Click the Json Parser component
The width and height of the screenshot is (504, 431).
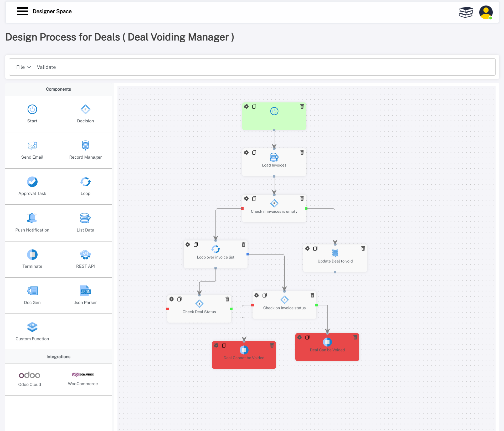tap(85, 291)
